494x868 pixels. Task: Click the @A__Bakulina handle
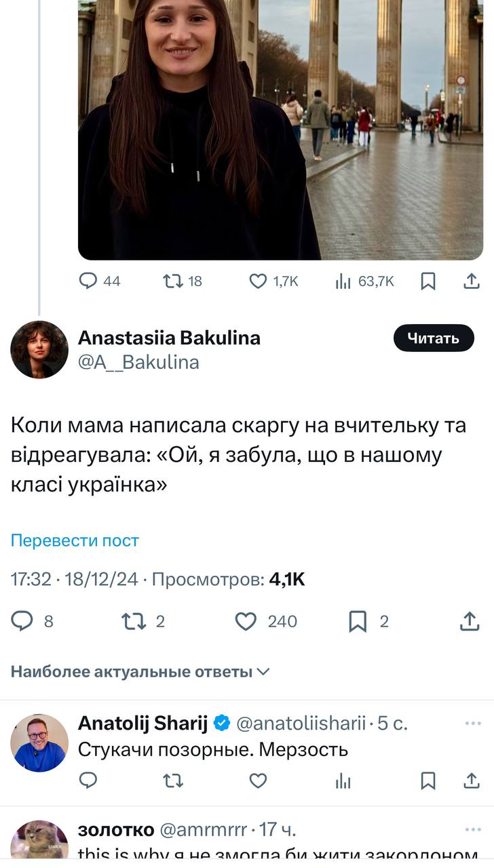138,363
